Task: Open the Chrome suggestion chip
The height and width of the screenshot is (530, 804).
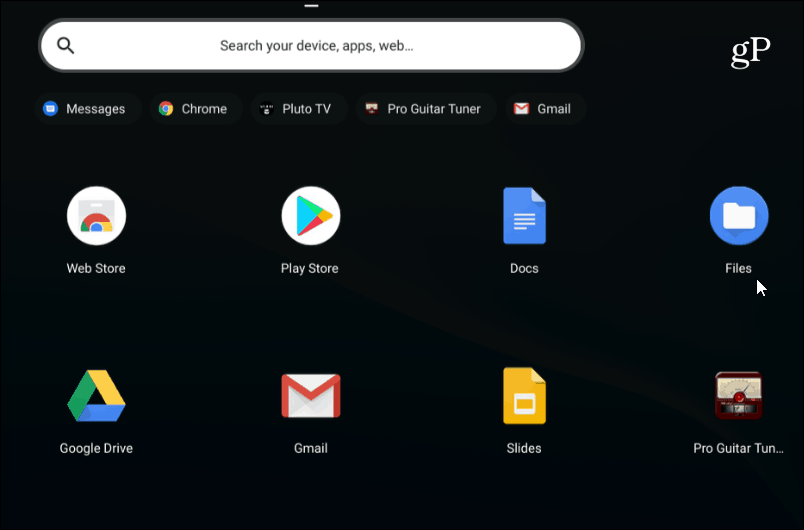Action: coord(196,109)
